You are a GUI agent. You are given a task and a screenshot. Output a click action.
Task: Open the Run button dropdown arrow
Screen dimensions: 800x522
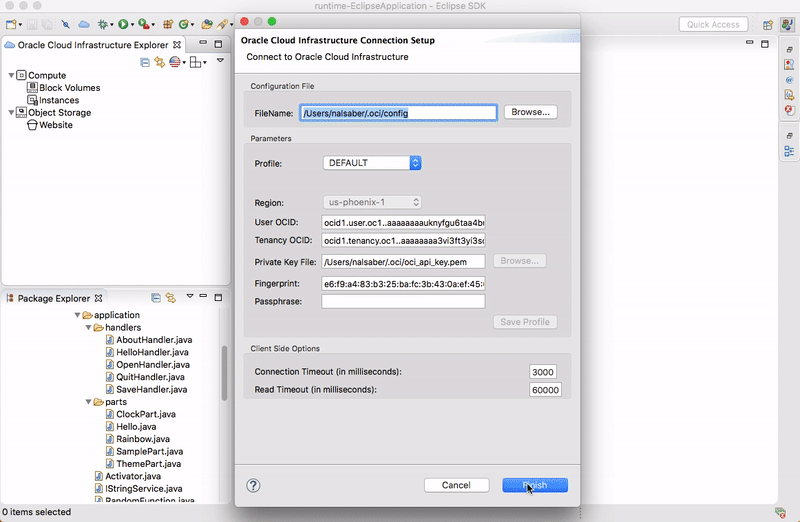pos(132,24)
